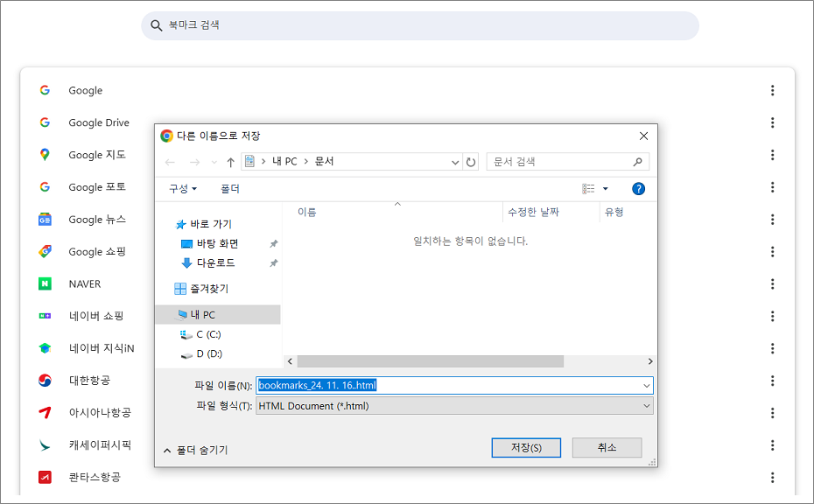Click the 대한항공 bookmark logo icon
Screen dimensions: 814x504
[45, 381]
